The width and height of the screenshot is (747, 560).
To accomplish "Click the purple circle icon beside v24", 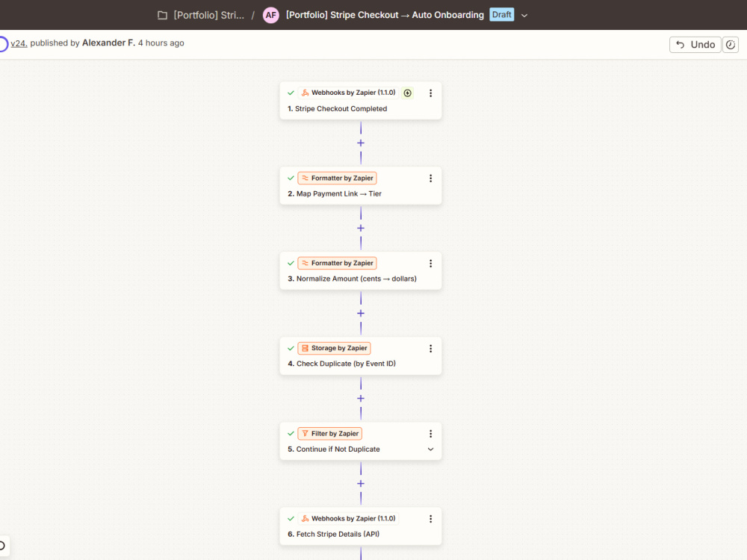I will (3, 44).
